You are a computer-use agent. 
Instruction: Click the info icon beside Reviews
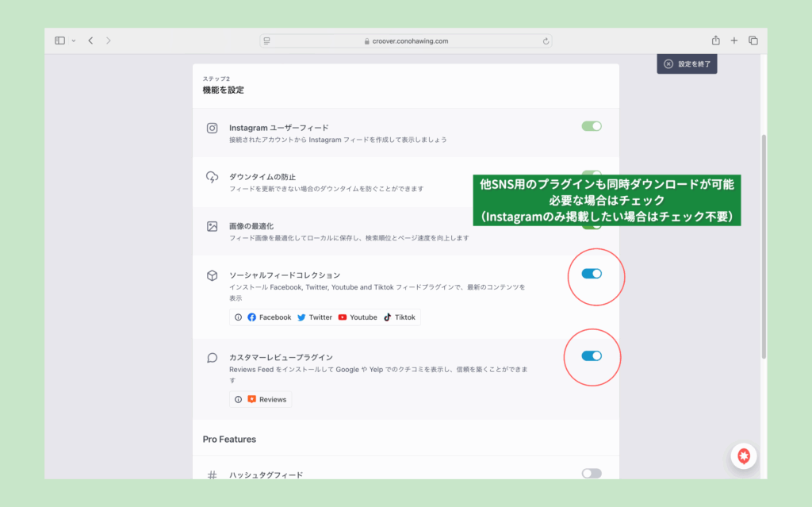pos(238,400)
